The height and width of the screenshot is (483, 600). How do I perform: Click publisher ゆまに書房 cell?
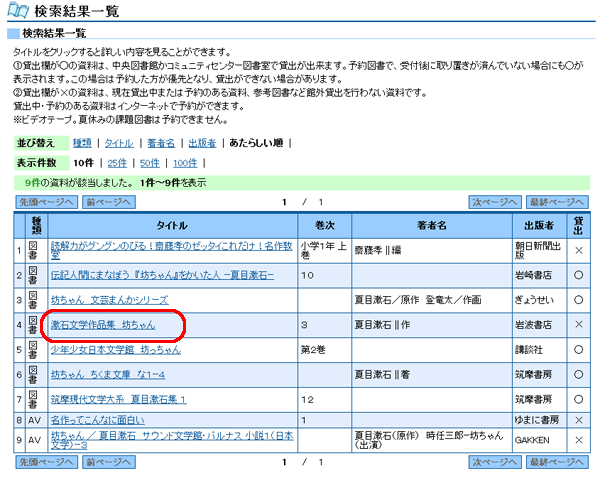540,420
